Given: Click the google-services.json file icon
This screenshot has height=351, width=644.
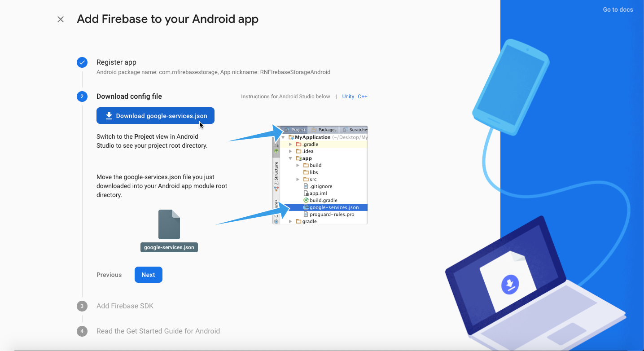Looking at the screenshot, I should [x=169, y=224].
